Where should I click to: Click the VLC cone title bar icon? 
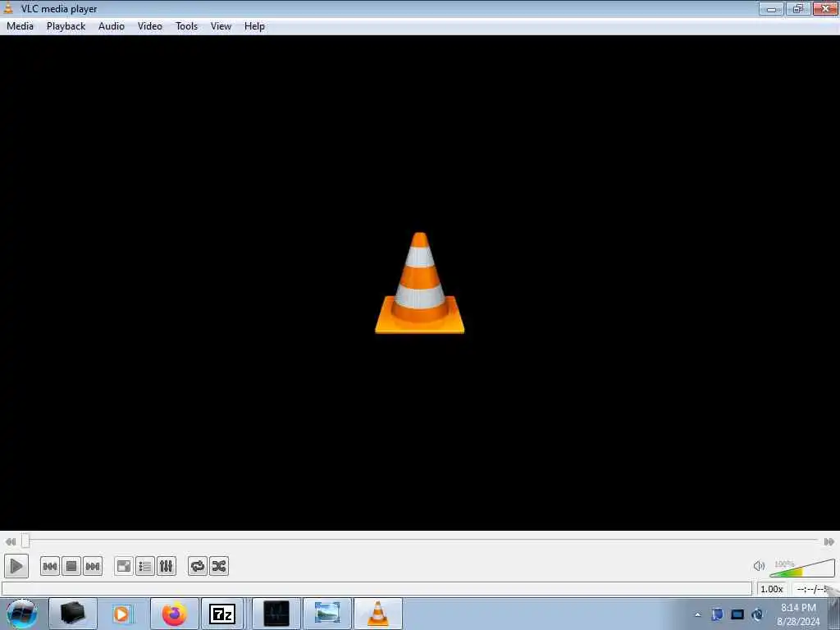[8, 8]
